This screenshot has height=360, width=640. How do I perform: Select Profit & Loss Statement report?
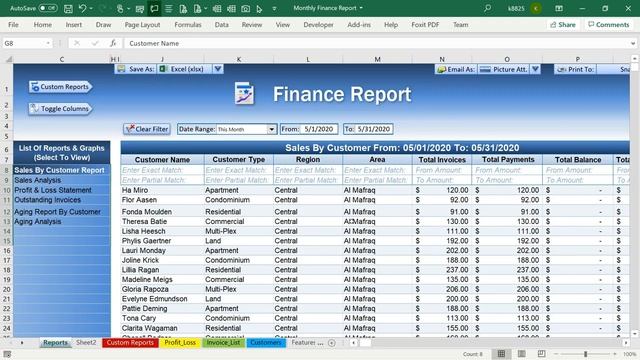point(61,190)
